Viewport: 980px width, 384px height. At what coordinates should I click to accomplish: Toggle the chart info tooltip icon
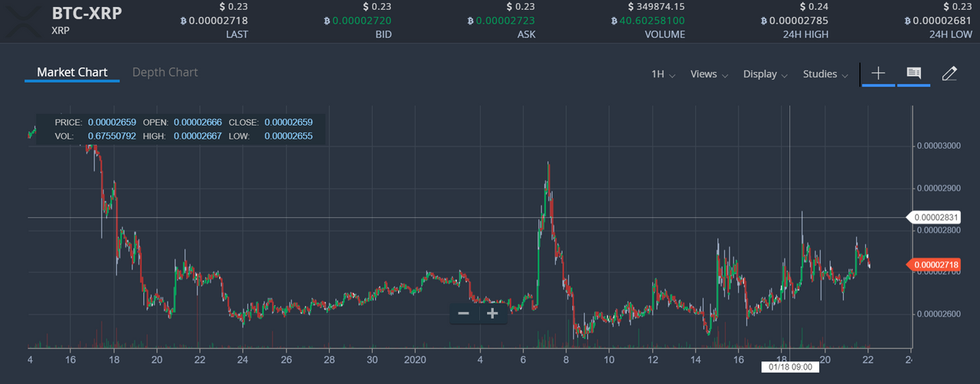[913, 74]
